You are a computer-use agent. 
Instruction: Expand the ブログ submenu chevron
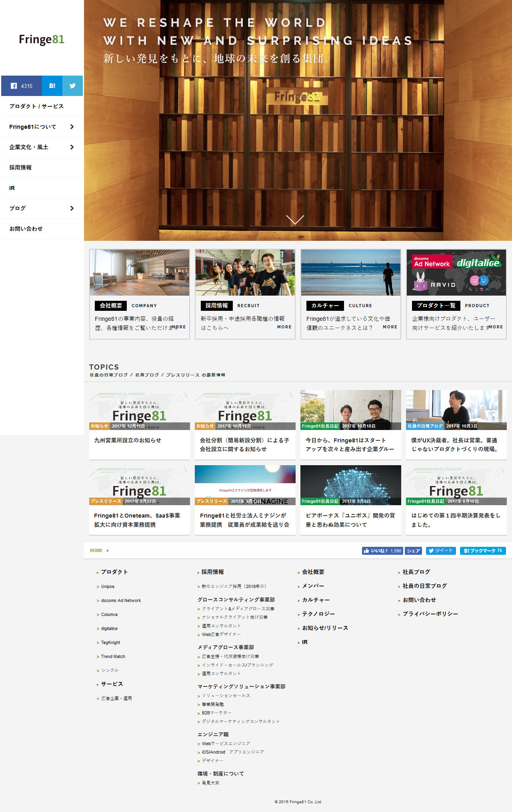click(x=72, y=208)
